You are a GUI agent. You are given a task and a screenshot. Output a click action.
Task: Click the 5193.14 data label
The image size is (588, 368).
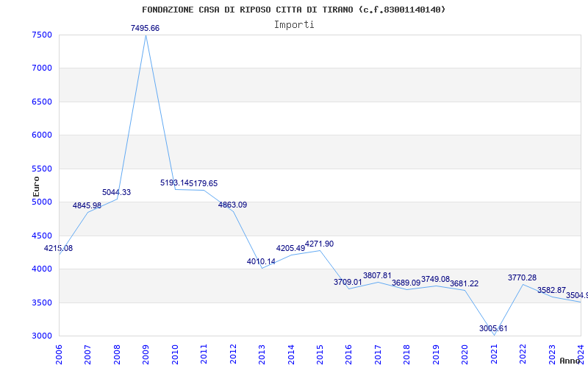(x=174, y=183)
